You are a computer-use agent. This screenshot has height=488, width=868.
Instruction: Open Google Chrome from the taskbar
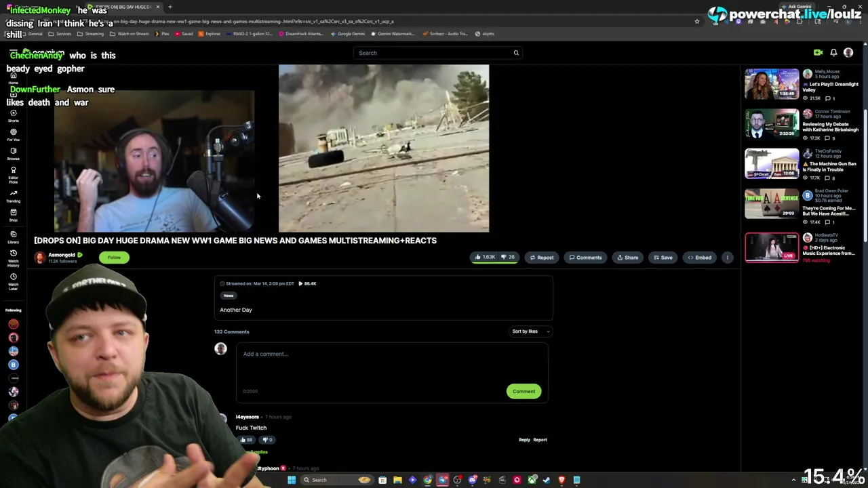[x=428, y=480]
